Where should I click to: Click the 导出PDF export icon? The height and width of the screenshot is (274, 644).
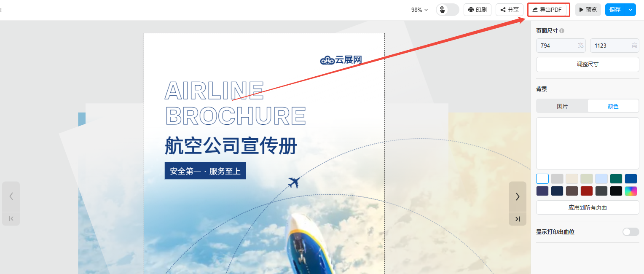coord(535,10)
